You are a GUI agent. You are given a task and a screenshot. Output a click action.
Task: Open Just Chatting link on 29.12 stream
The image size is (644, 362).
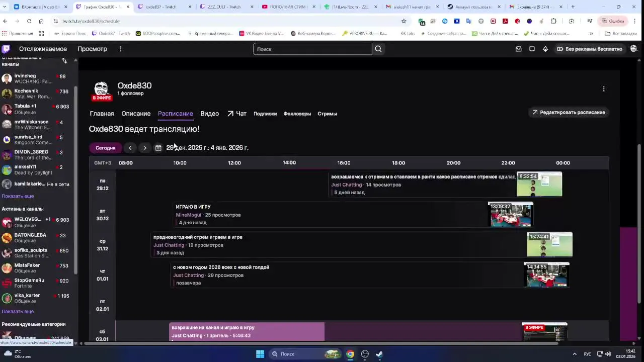point(347,185)
